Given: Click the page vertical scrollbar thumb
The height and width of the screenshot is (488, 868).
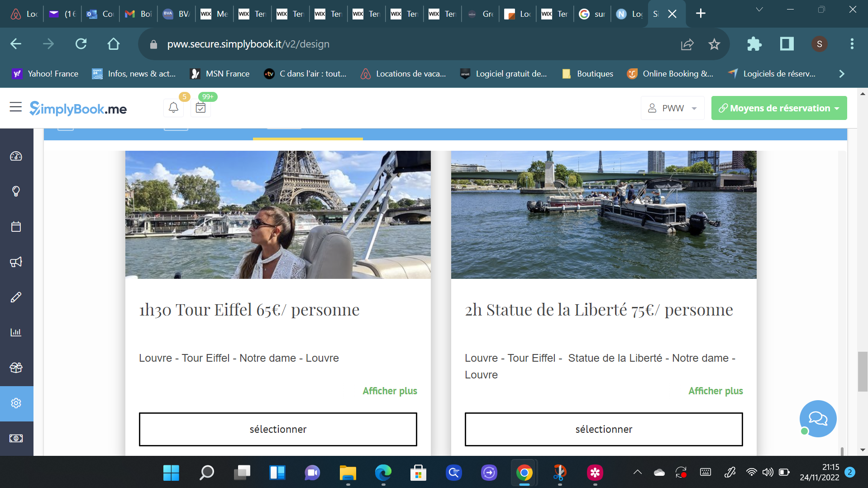Looking at the screenshot, I should pos(862,371).
